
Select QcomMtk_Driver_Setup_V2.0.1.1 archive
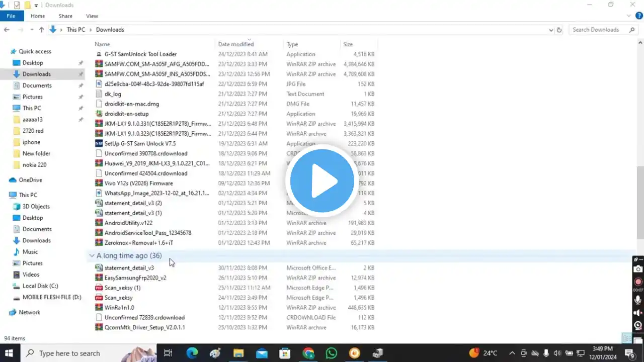(x=145, y=327)
